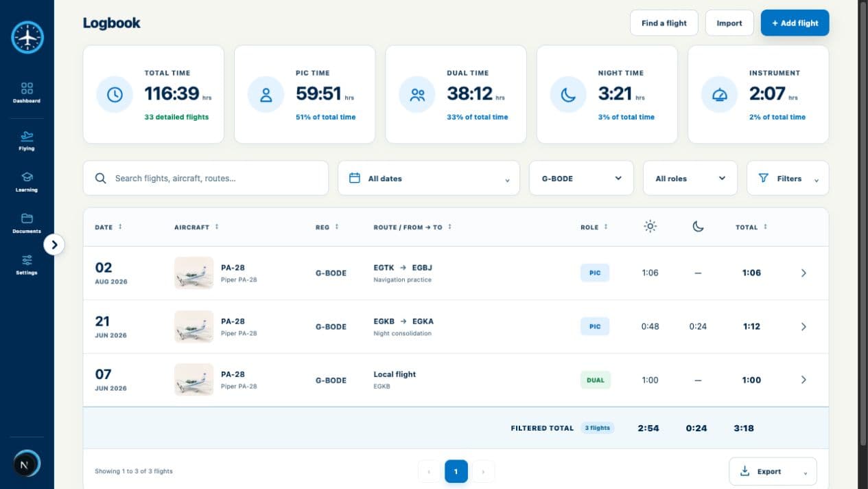The height and width of the screenshot is (489, 868).
Task: Click the clock icon on Total Time card
Action: (115, 95)
